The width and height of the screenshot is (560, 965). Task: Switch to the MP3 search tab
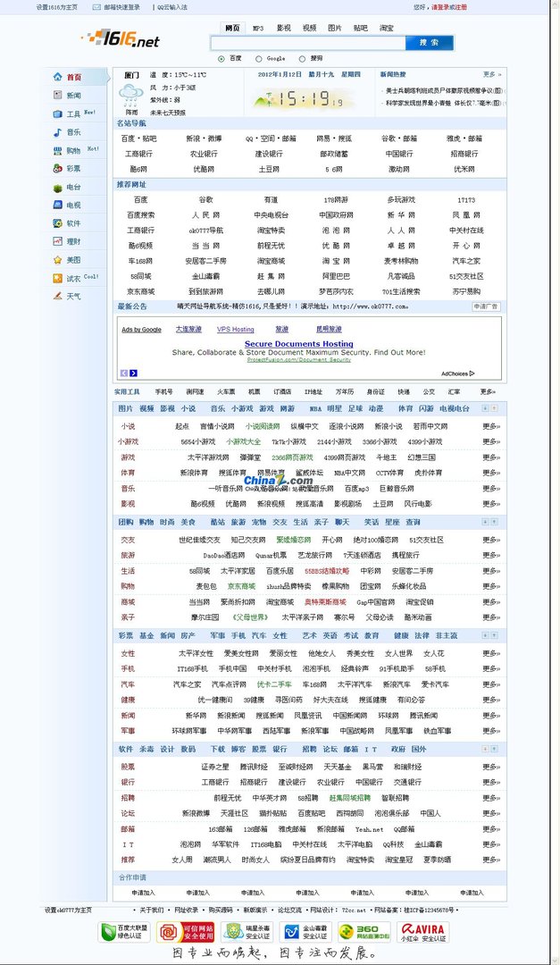click(258, 29)
